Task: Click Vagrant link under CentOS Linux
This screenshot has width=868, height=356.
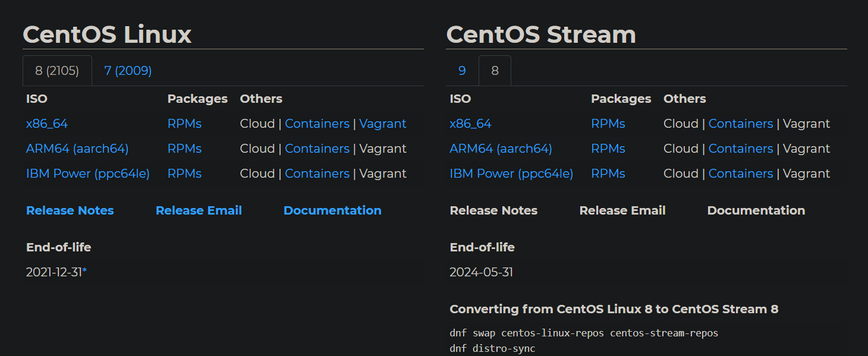Action: (383, 124)
